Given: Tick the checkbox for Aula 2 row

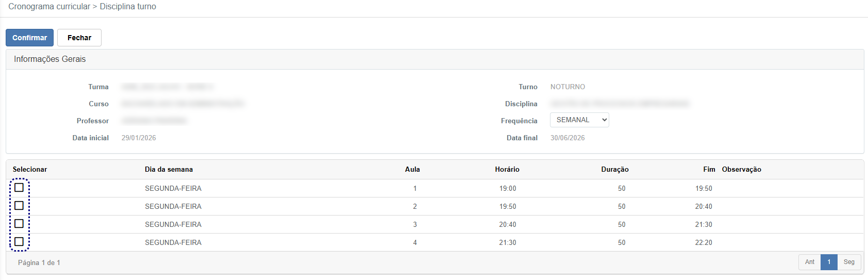Looking at the screenshot, I should (x=19, y=206).
